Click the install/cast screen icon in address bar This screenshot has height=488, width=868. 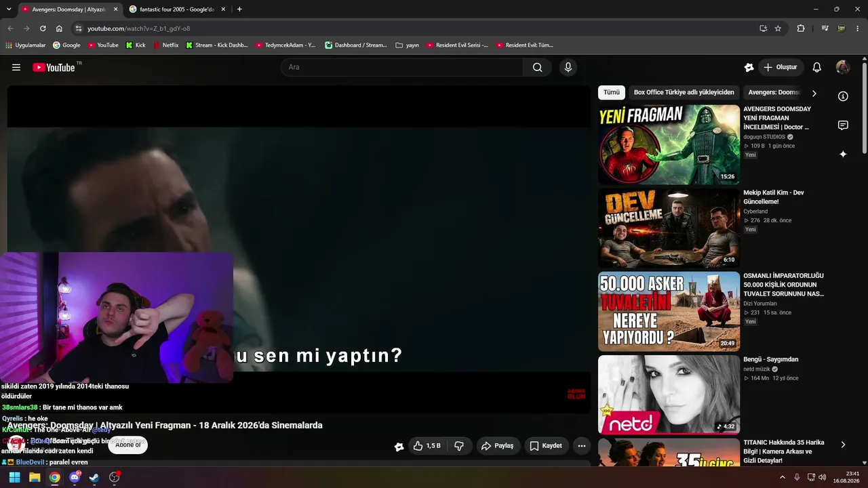tap(763, 28)
